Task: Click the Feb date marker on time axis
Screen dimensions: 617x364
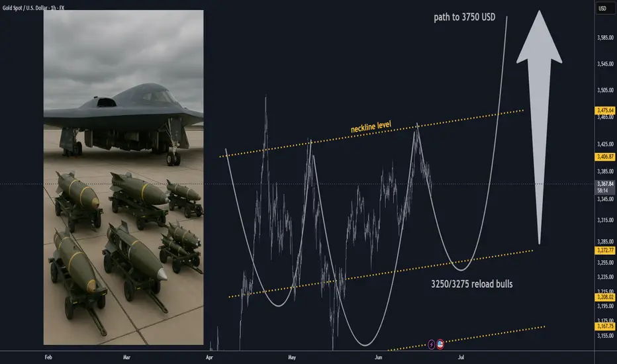Action: pos(48,357)
